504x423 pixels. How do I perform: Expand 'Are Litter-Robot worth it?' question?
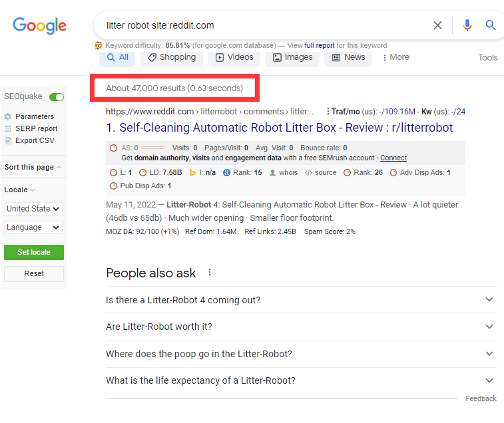(x=489, y=327)
